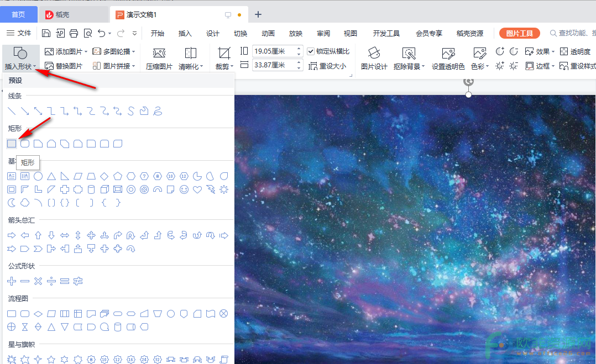The height and width of the screenshot is (364, 596).
Task: Click the 设置透明色 button
Action: tap(448, 58)
